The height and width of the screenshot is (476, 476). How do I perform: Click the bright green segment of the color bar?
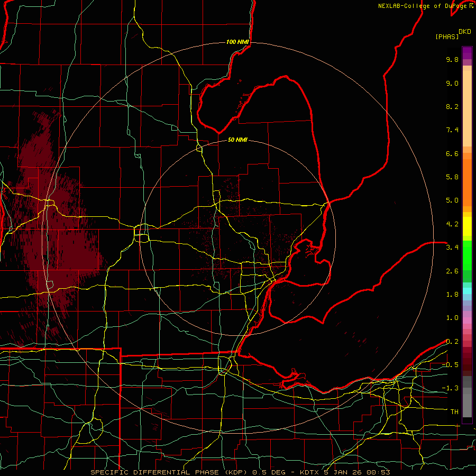[467, 255]
